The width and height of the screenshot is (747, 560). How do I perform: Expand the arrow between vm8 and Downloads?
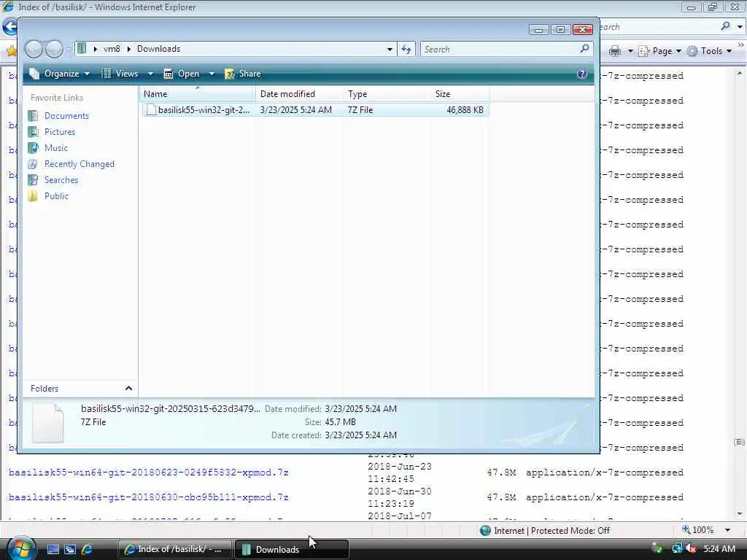[128, 49]
